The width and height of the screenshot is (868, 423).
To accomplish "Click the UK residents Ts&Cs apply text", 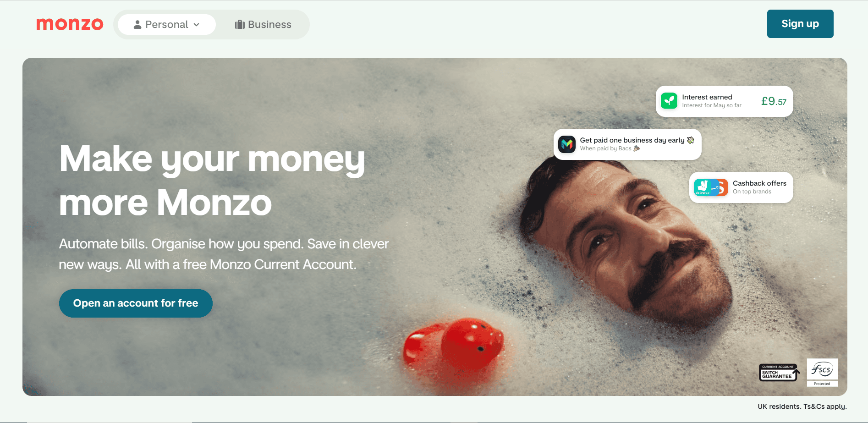I will 802,407.
